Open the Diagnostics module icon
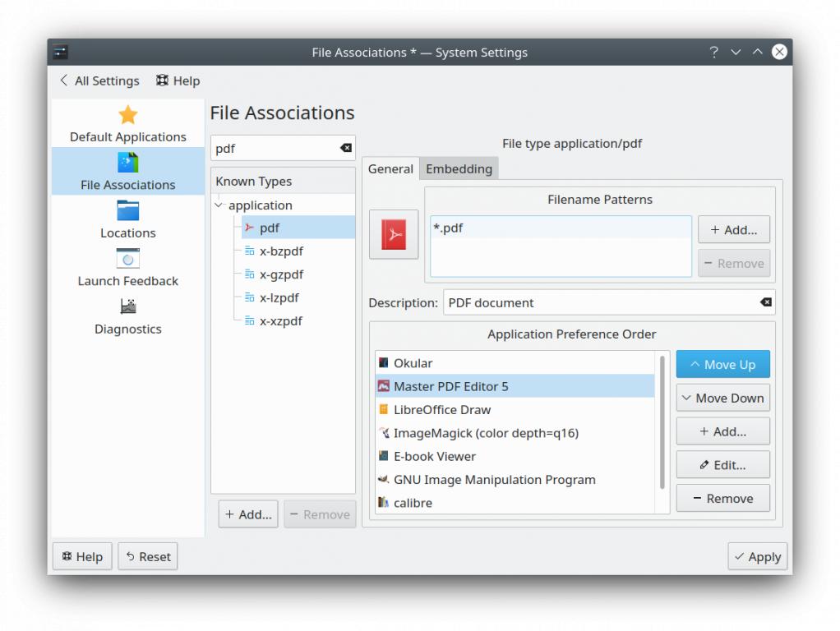 coord(127,307)
